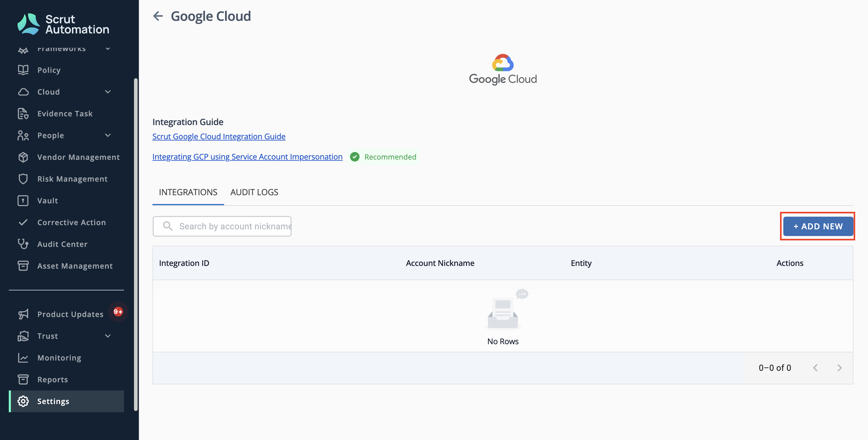868x440 pixels.
Task: Click the Trust icon in the sidebar
Action: [x=23, y=336]
